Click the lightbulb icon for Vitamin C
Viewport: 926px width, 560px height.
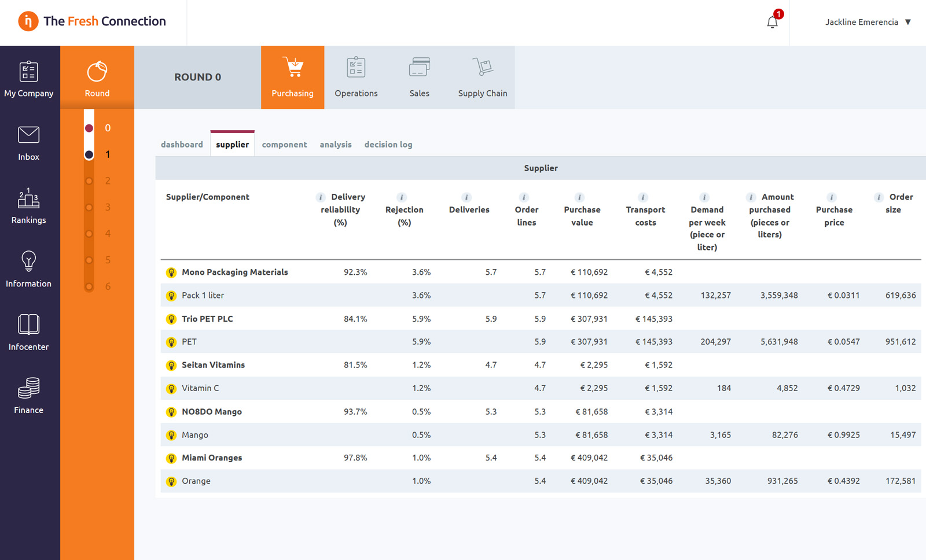[x=171, y=388]
